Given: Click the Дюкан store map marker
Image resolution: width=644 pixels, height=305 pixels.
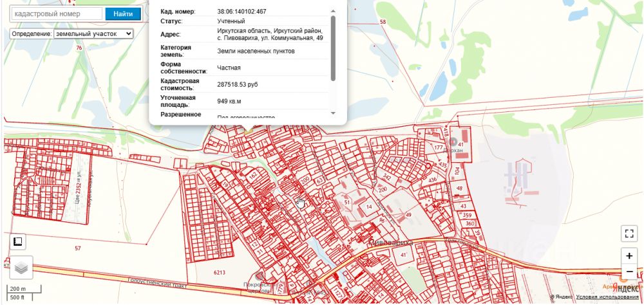Looking at the screenshot, I should tap(453, 142).
